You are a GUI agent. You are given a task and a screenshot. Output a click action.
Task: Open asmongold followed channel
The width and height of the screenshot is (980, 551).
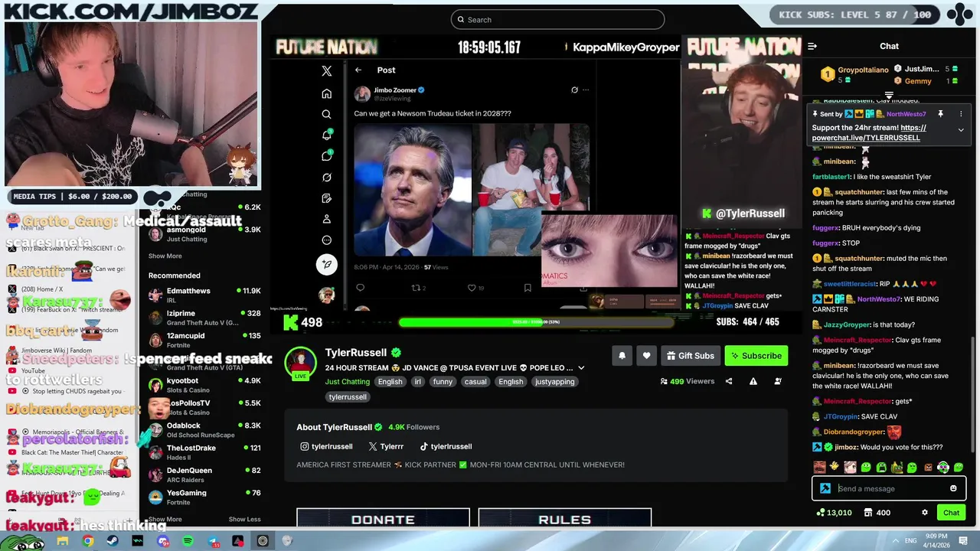tap(204, 233)
